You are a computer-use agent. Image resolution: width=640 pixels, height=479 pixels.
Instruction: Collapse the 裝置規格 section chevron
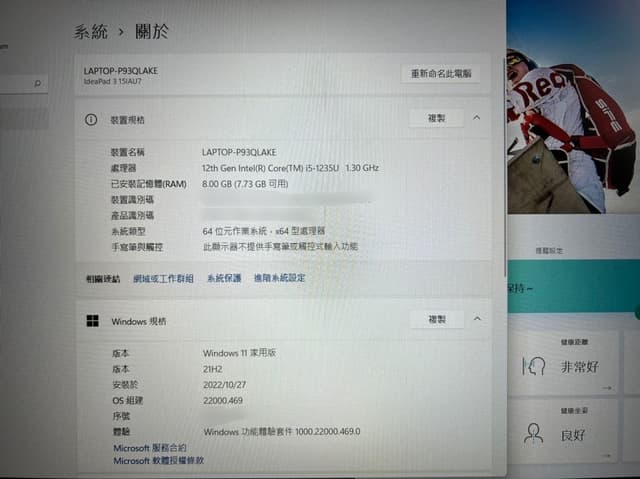(x=476, y=118)
